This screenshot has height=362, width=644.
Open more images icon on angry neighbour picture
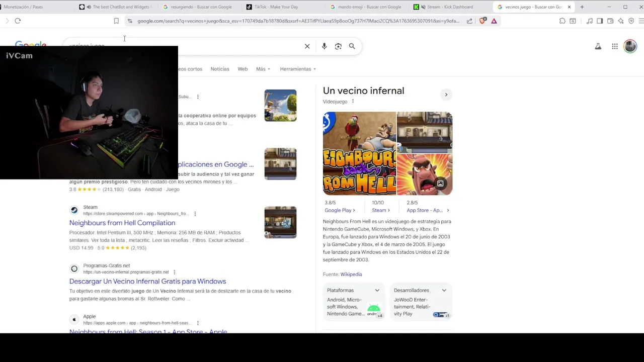click(440, 184)
